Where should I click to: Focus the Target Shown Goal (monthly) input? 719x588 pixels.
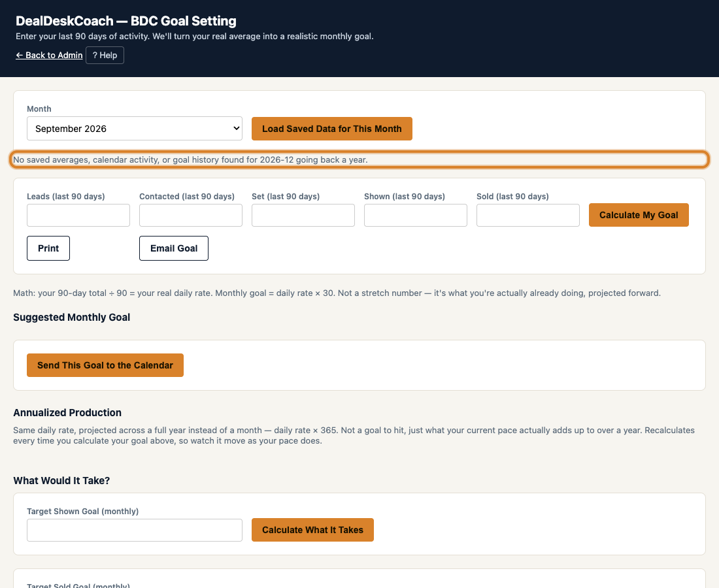(x=135, y=531)
